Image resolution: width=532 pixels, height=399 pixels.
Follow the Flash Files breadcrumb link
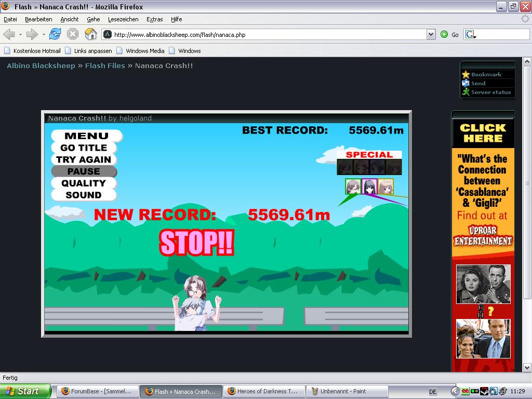click(105, 65)
